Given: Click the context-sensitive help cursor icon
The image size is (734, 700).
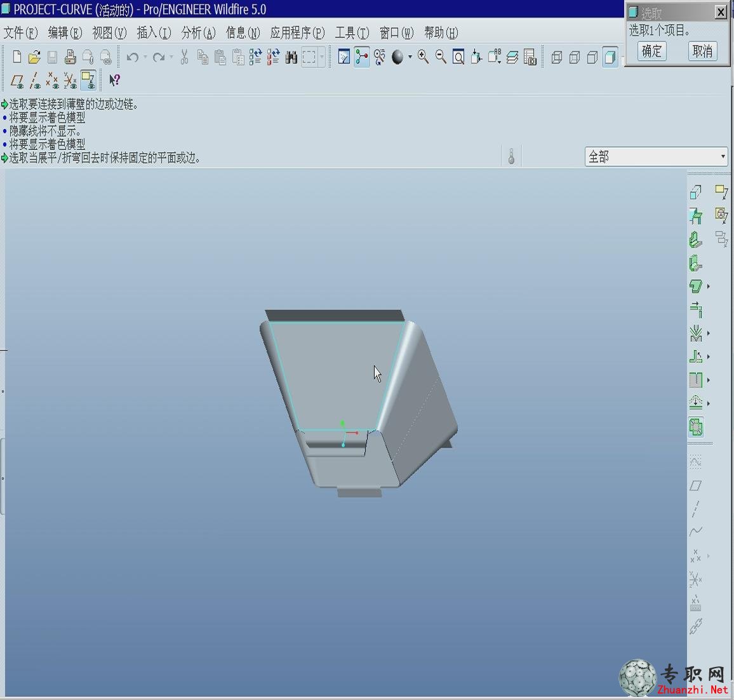Looking at the screenshot, I should click(114, 81).
